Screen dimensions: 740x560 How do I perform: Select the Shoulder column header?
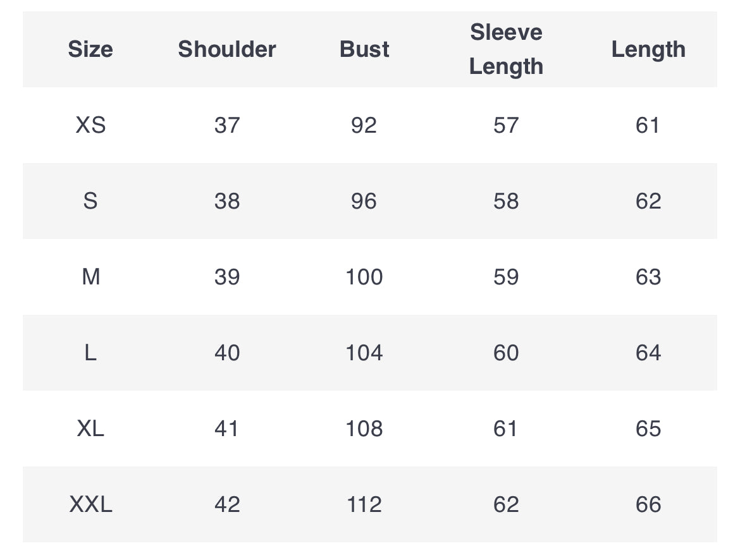[227, 49]
